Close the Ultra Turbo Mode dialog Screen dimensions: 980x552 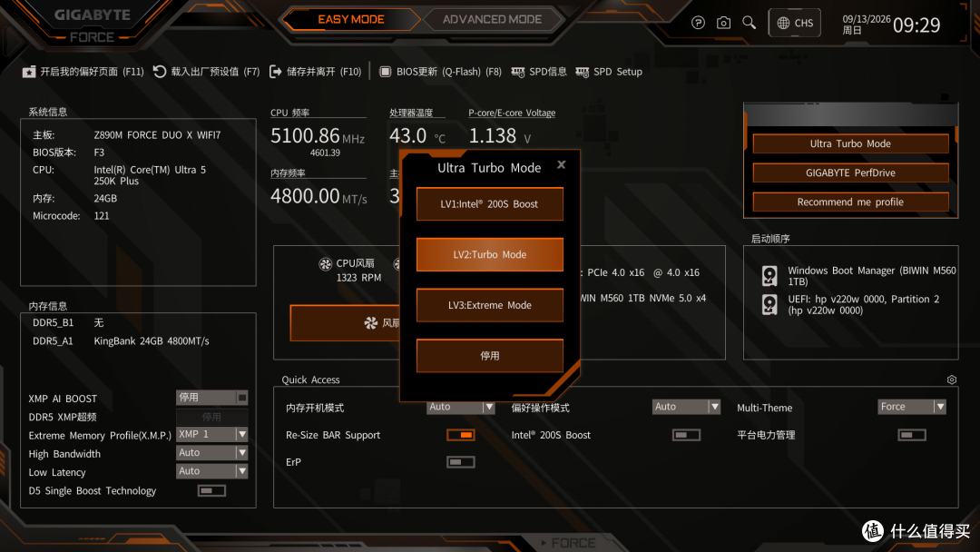point(562,164)
